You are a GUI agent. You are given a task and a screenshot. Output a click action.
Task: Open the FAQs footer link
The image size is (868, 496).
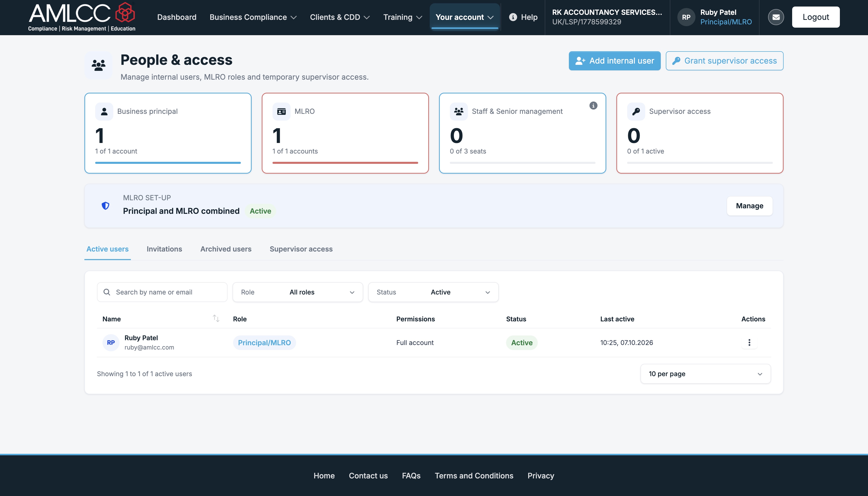click(x=411, y=476)
